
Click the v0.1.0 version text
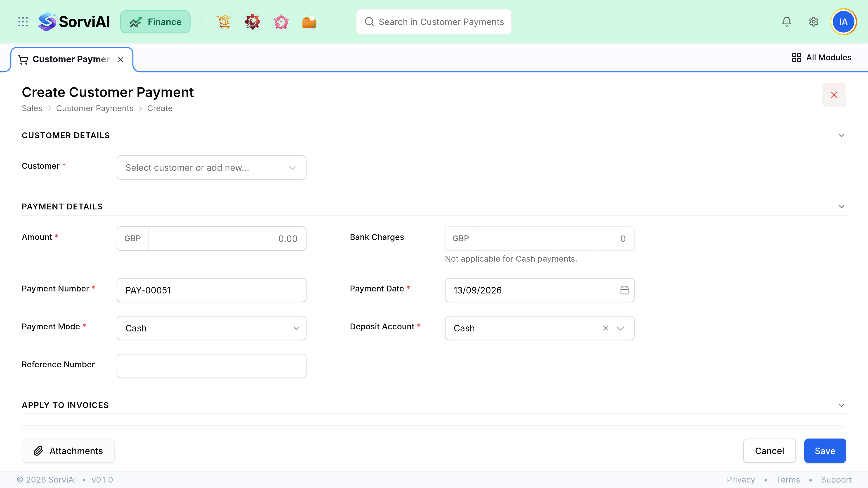[102, 480]
